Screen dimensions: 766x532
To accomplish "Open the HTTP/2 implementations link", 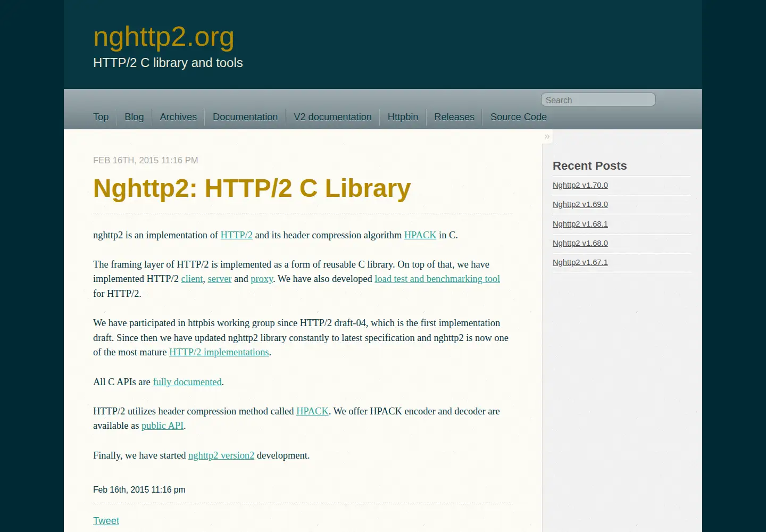I will (219, 352).
